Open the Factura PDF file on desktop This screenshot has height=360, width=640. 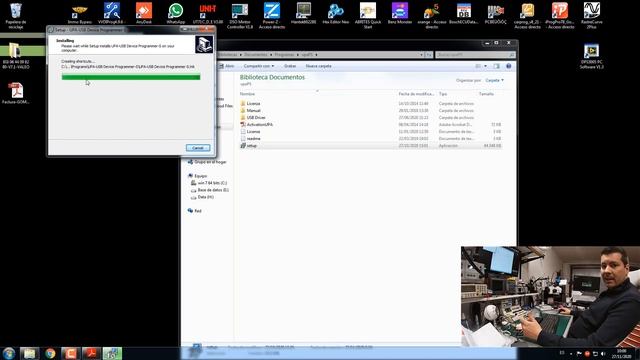[16, 93]
